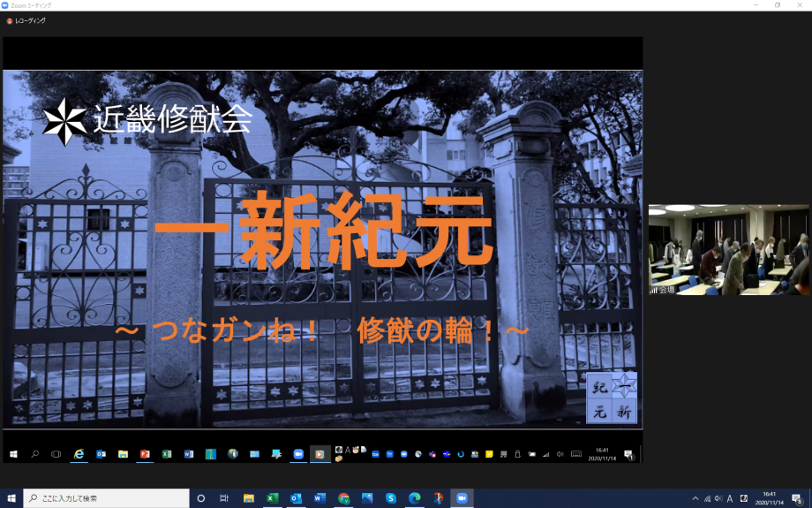Open the Photos app icon next to Chrome
The width and height of the screenshot is (812, 508).
point(366,498)
